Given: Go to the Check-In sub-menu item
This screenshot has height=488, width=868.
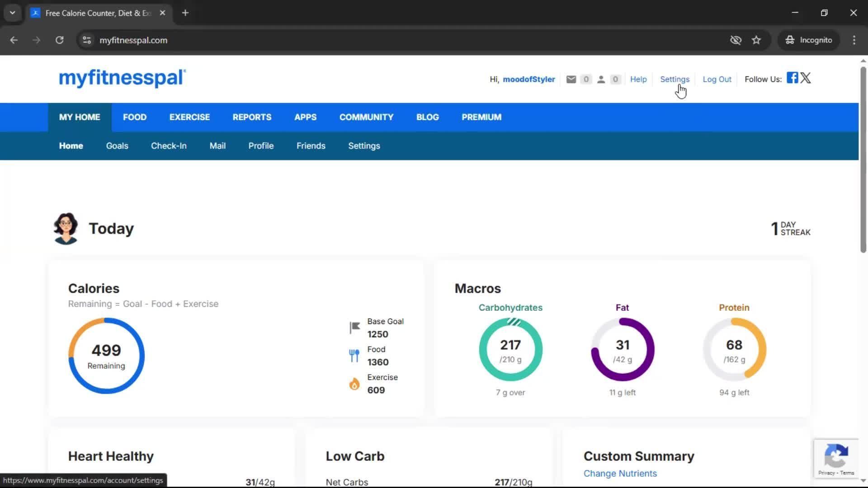Looking at the screenshot, I should coord(169,146).
